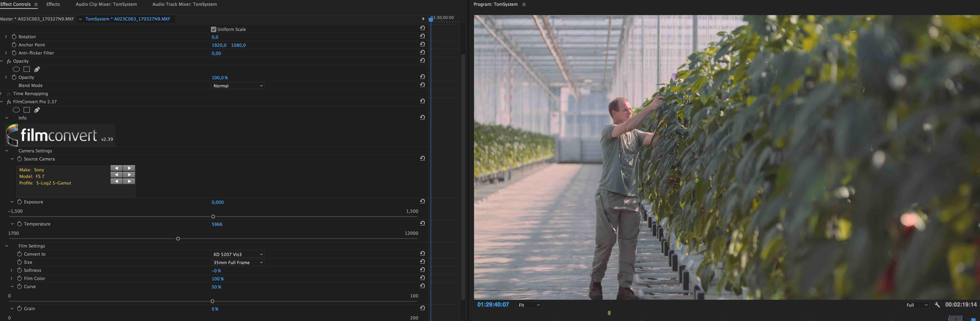
Task: Reset the Rotation parameter
Action: click(x=422, y=37)
